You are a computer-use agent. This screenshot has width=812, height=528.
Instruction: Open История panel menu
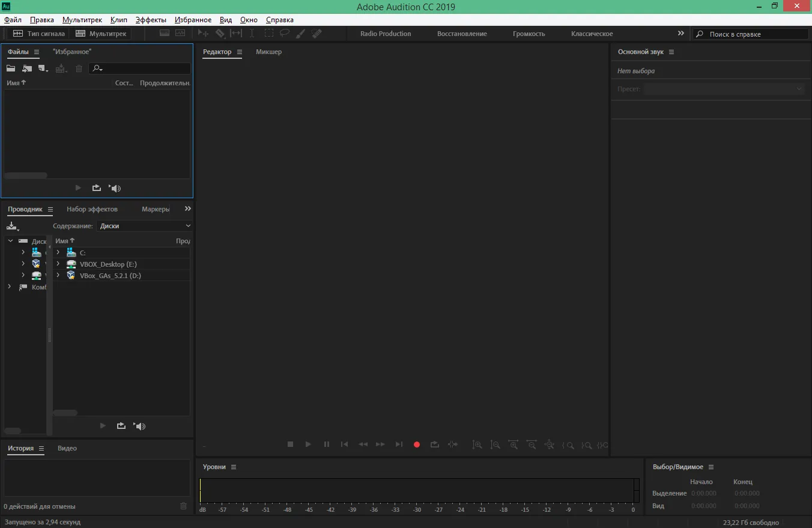pos(41,449)
